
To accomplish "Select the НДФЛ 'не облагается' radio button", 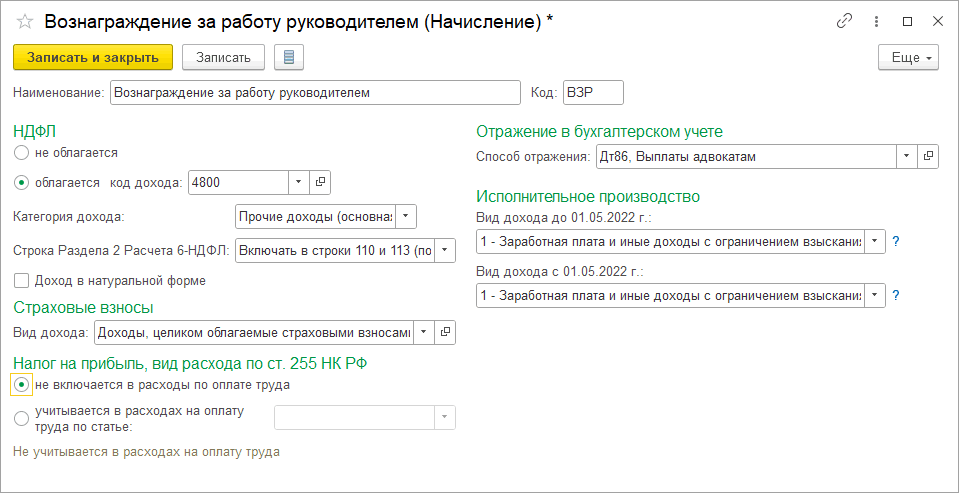I will (21, 153).
